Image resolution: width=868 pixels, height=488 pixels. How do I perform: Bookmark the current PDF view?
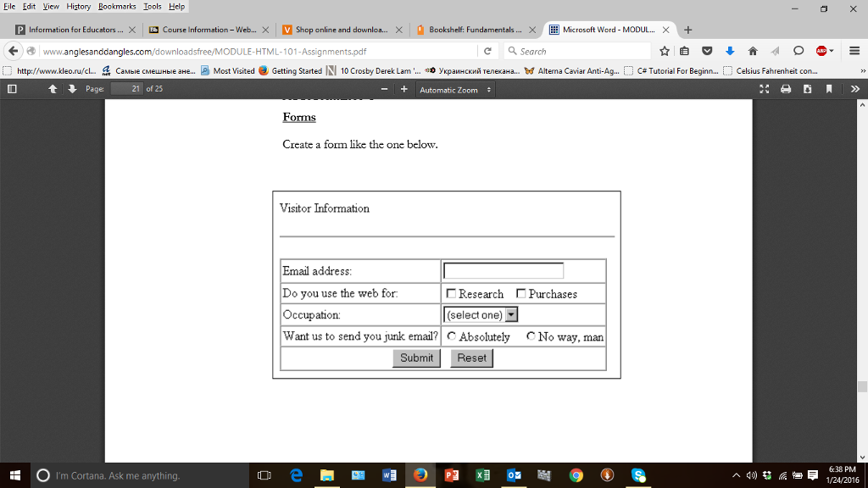pyautogui.click(x=828, y=89)
